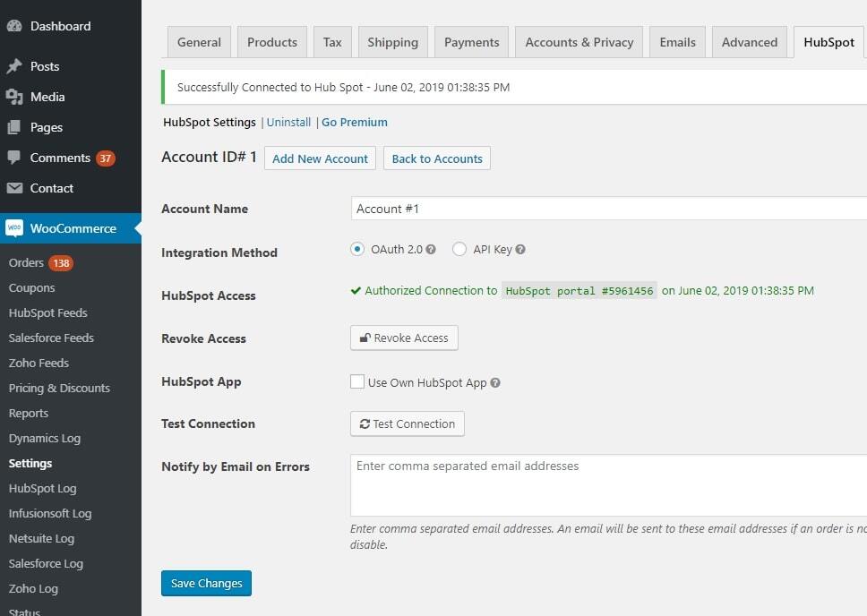The height and width of the screenshot is (616, 867).
Task: Select the OAuth 2.0 radio button
Action: pyautogui.click(x=357, y=250)
